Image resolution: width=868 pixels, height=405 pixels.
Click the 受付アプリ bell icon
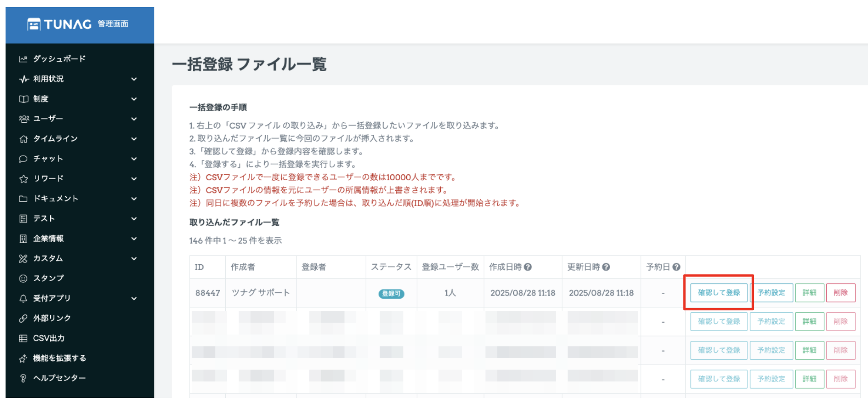point(23,299)
